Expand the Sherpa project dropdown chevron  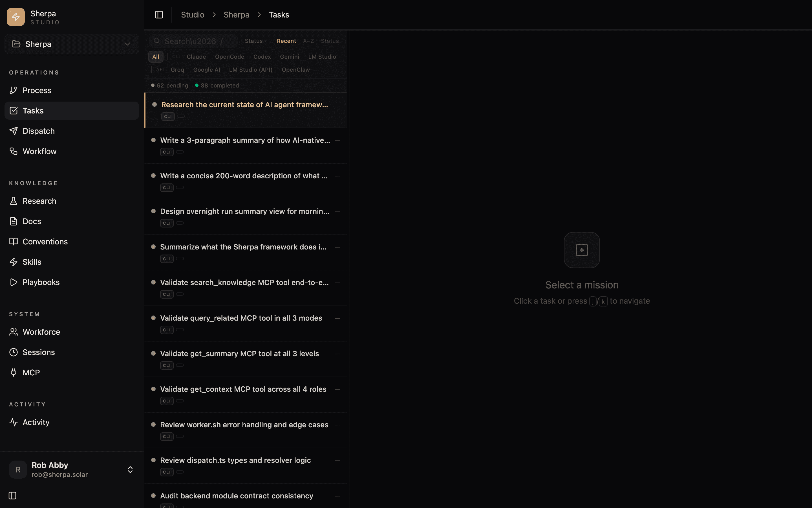point(127,44)
